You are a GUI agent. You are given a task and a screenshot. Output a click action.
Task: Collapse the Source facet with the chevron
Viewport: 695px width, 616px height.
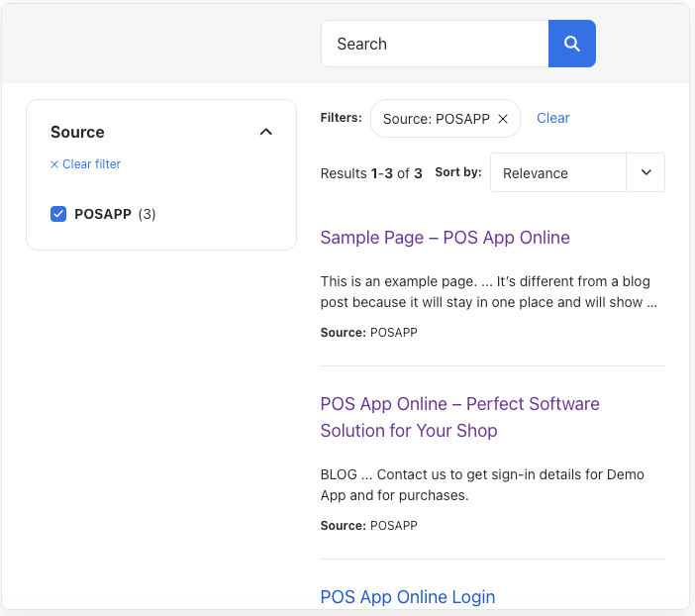[266, 132]
